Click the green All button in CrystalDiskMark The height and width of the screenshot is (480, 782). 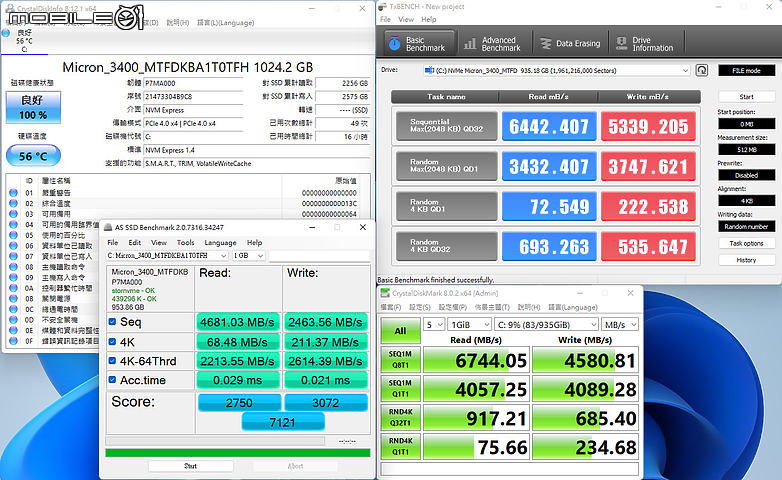(x=400, y=331)
